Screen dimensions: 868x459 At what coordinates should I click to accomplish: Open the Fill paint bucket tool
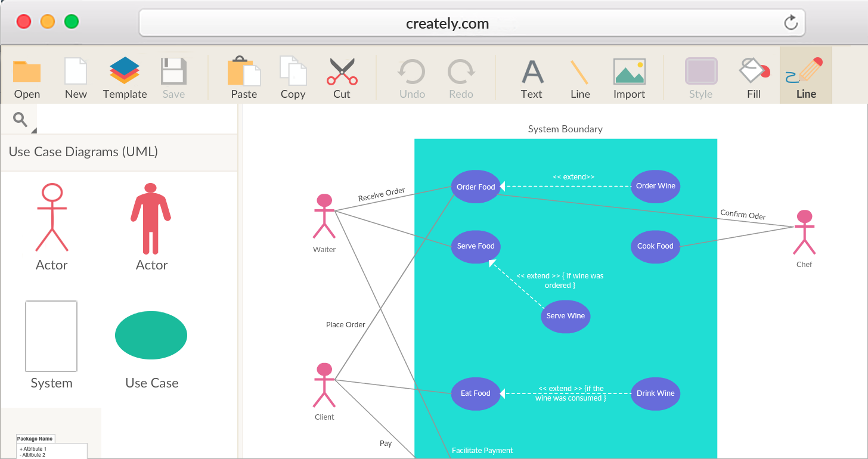click(x=754, y=71)
